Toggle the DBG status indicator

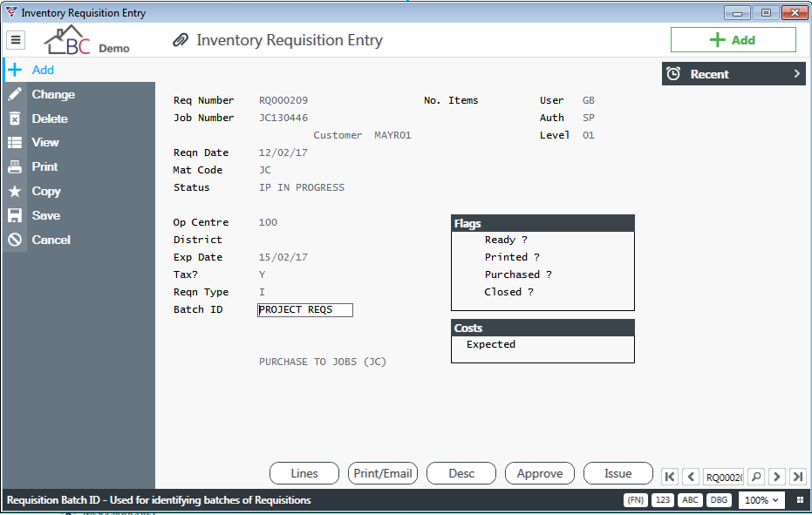[719, 500]
